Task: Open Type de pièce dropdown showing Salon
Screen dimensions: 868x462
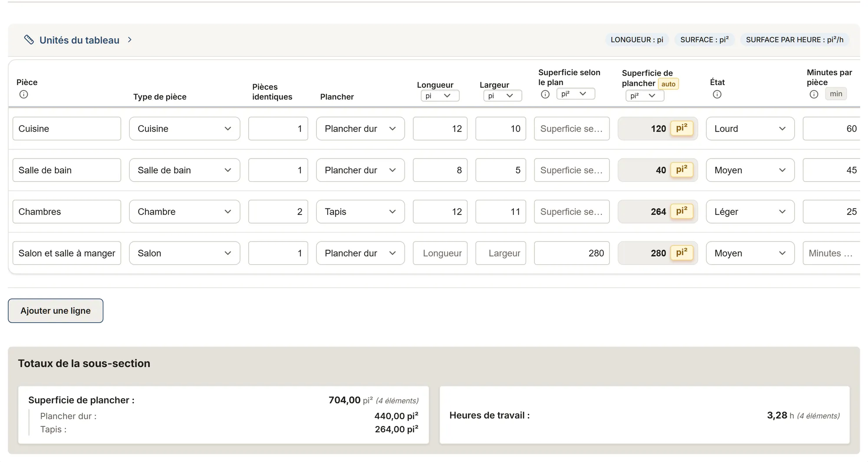Action: pos(184,253)
